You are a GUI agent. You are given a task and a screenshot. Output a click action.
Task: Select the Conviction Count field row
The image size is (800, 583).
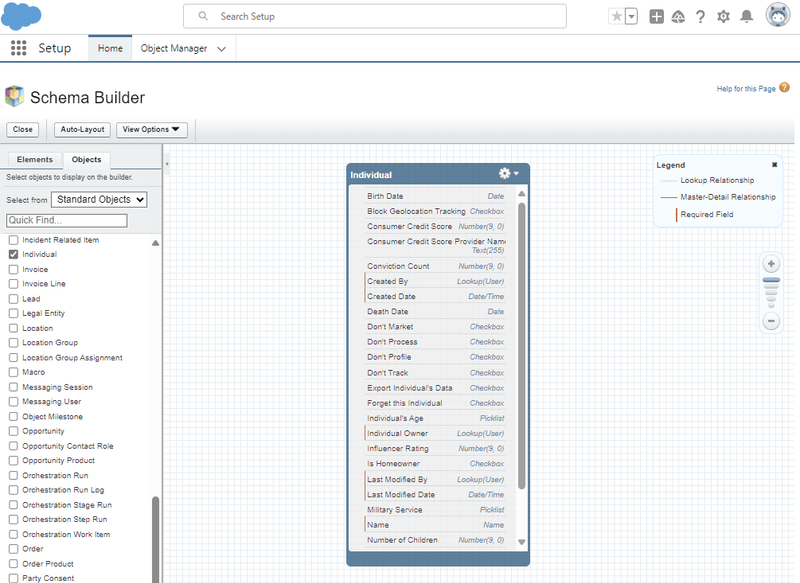tap(435, 266)
